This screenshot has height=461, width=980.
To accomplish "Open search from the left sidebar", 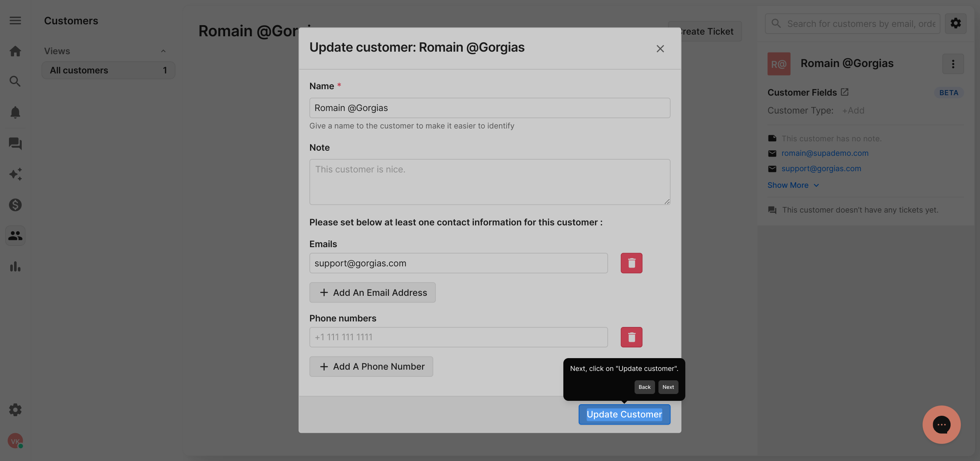I will 15,81.
